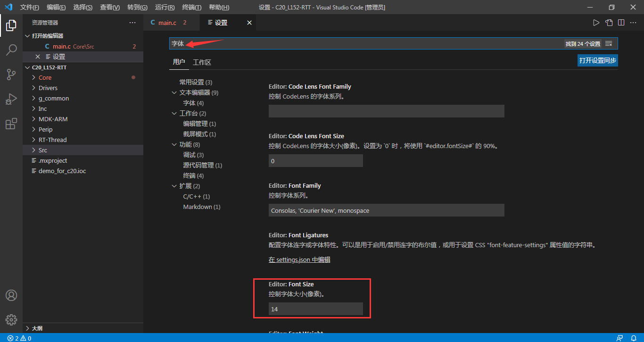
Task: Open main.c from open editors list
Action: click(83, 46)
